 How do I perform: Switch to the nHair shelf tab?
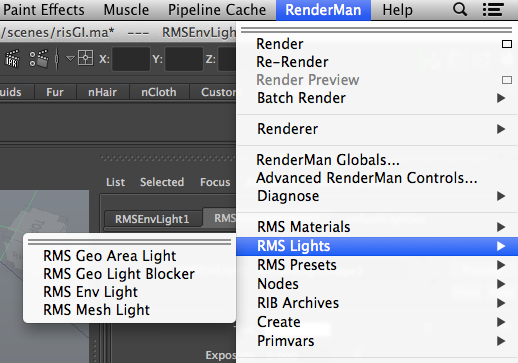pyautogui.click(x=102, y=92)
